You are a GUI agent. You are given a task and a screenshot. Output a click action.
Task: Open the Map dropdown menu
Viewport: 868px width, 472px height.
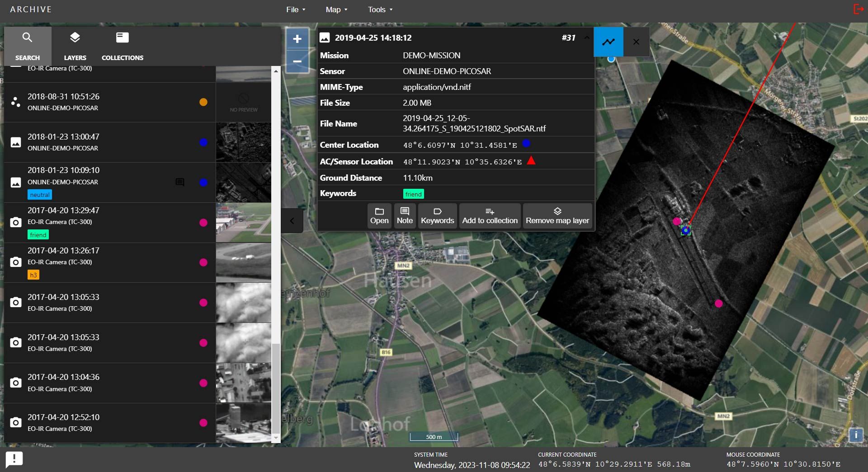tap(336, 9)
